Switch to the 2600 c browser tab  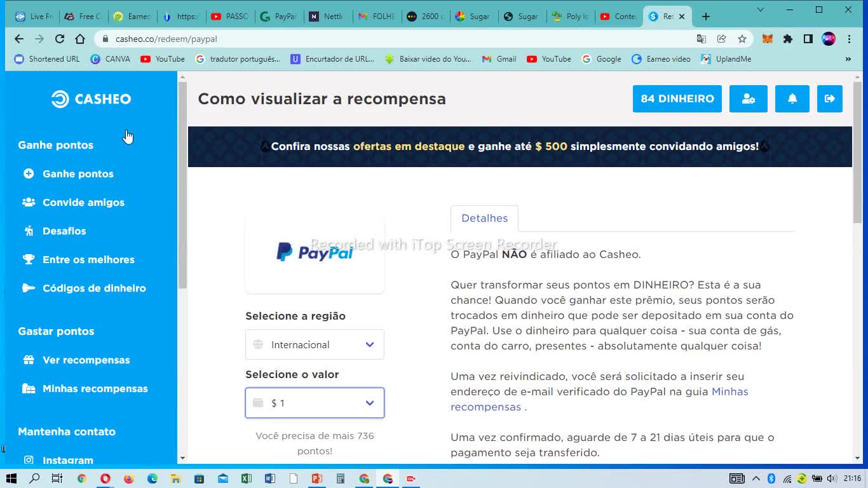426,17
